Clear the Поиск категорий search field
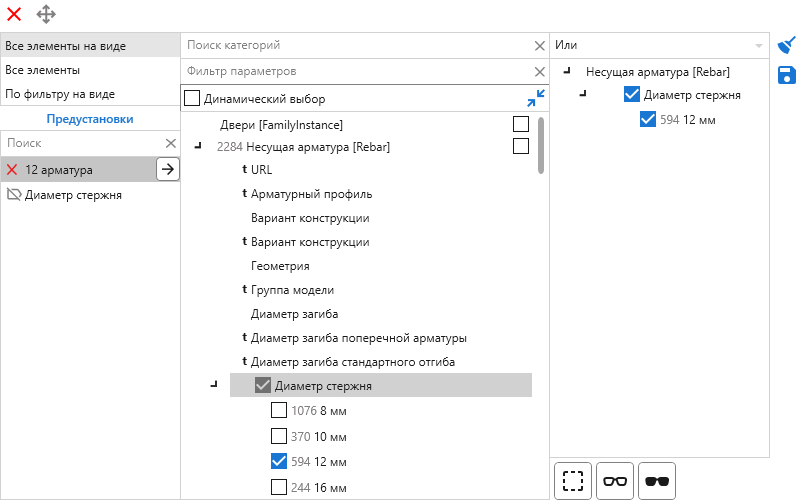The height and width of the screenshot is (500, 800). coord(539,46)
